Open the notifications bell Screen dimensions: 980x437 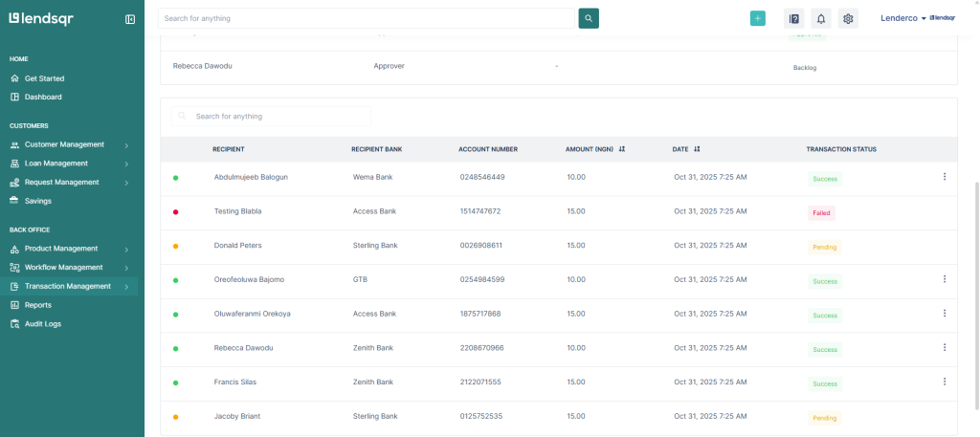pyautogui.click(x=820, y=18)
